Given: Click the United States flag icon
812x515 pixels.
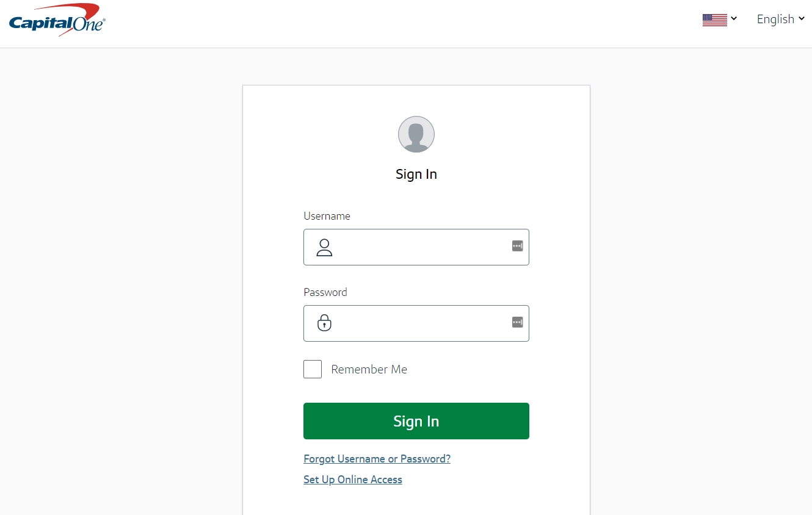Looking at the screenshot, I should 714,19.
